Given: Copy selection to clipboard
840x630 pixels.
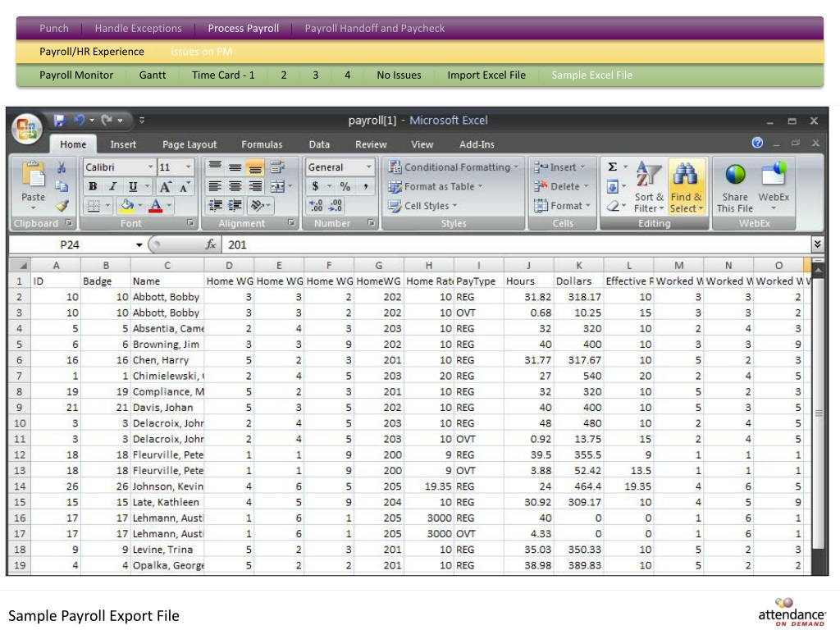Looking at the screenshot, I should pyautogui.click(x=62, y=186).
